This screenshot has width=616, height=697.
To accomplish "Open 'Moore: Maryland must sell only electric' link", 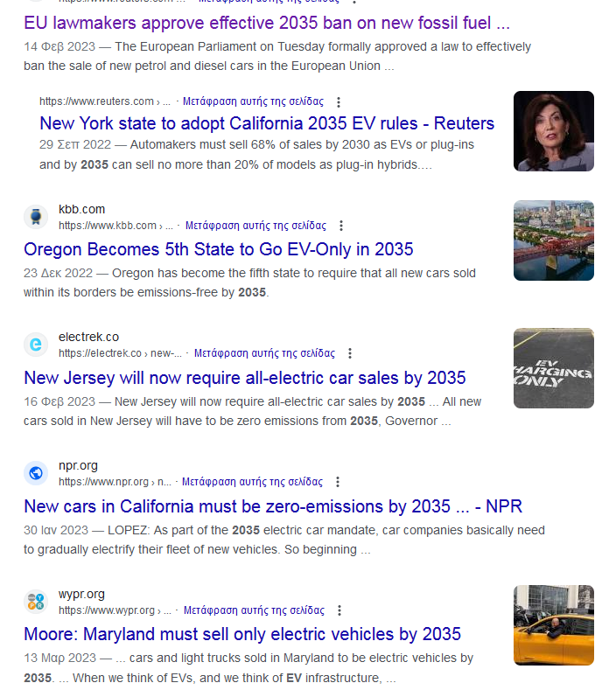I will [x=242, y=634].
